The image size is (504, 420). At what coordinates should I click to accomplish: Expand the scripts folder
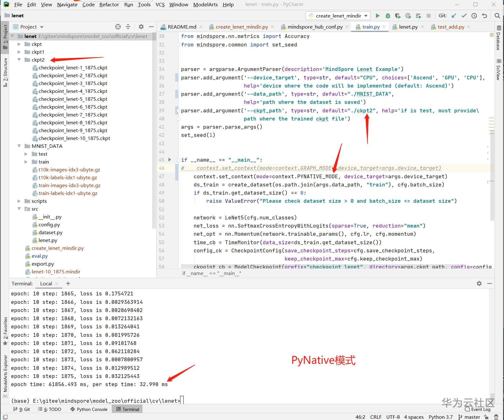pos(19,201)
